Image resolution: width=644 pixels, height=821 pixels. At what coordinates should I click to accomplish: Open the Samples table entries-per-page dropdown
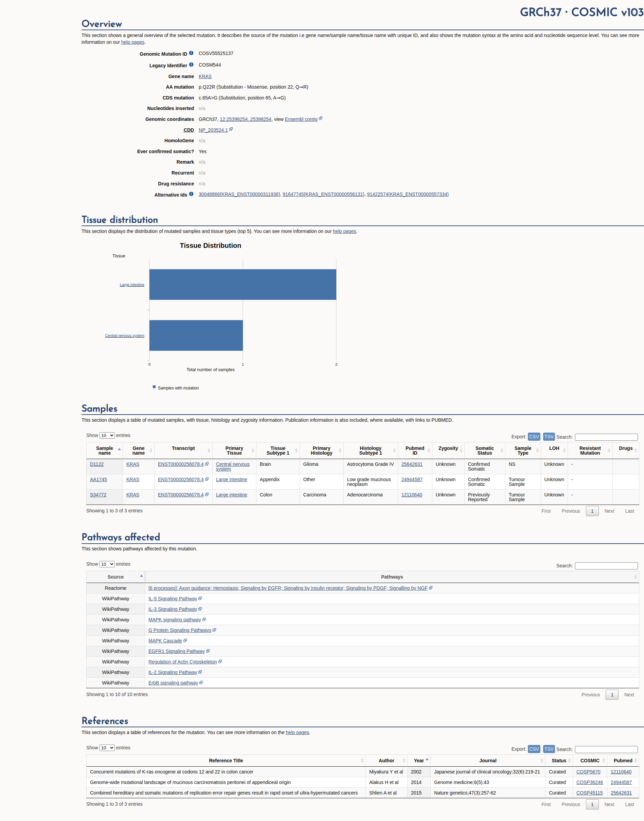[x=107, y=435]
